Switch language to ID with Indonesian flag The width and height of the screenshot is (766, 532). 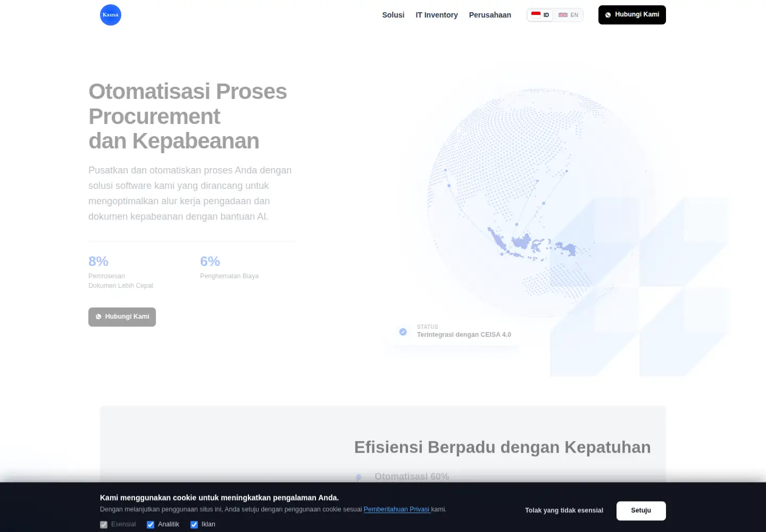click(x=540, y=15)
